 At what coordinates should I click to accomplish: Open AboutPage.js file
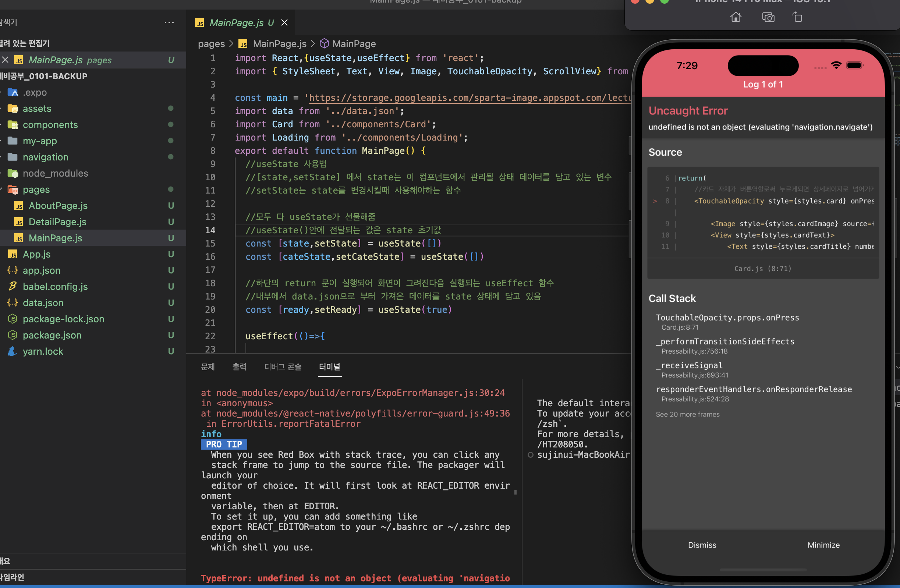58,206
